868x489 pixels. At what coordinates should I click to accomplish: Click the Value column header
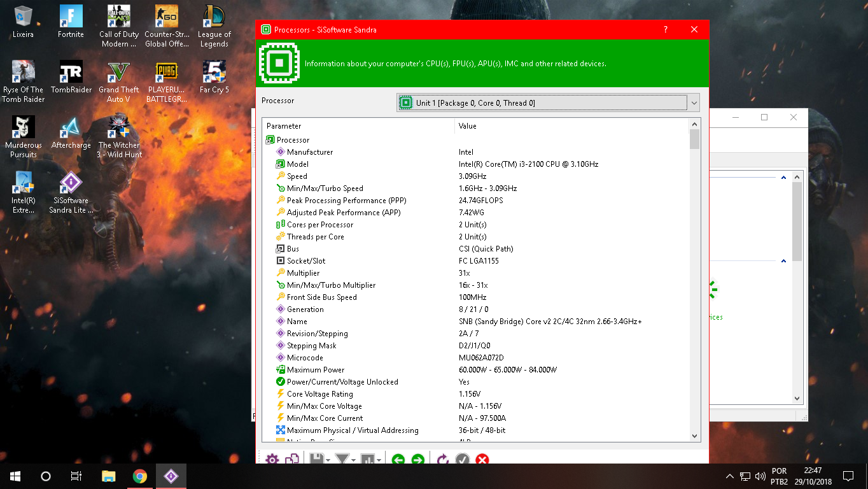[x=572, y=126]
